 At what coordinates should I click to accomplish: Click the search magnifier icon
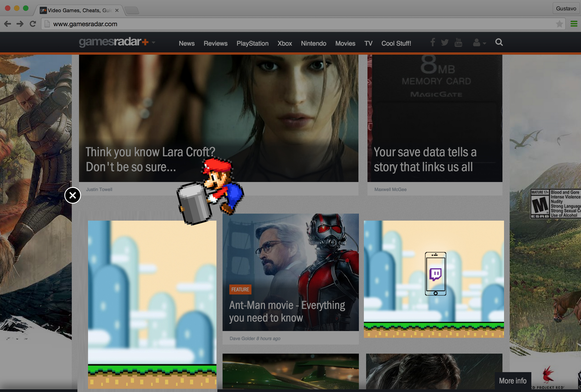(x=499, y=42)
